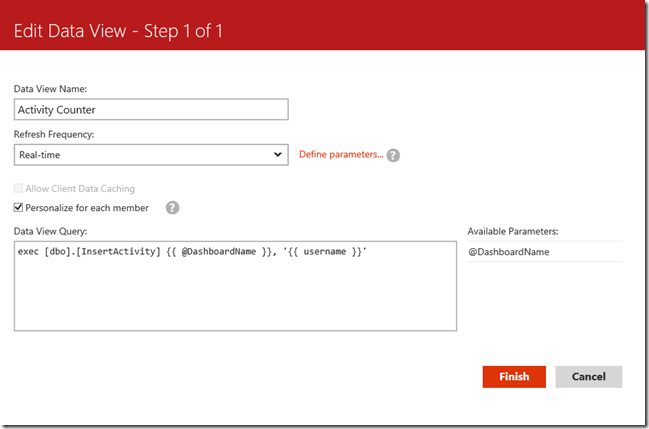Focus the Data View Name field
649x429 pixels.
(x=152, y=110)
